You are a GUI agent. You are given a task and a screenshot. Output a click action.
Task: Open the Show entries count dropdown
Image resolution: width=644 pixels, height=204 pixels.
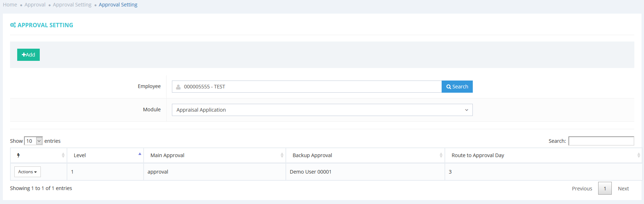point(33,141)
